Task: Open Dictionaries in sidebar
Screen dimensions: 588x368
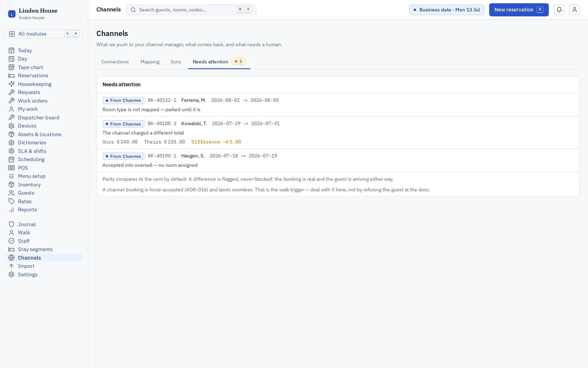Action: click(x=44, y=142)
